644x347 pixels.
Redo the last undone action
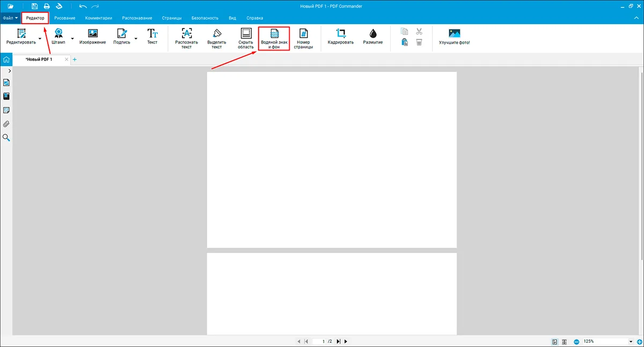pyautogui.click(x=95, y=6)
